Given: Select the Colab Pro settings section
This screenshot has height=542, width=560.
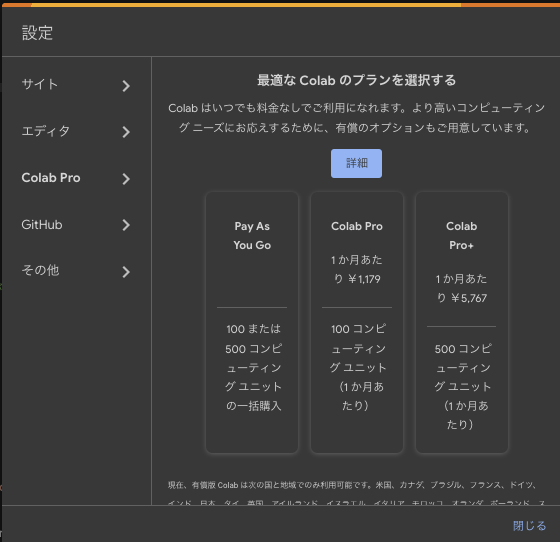Looking at the screenshot, I should pos(76,178).
